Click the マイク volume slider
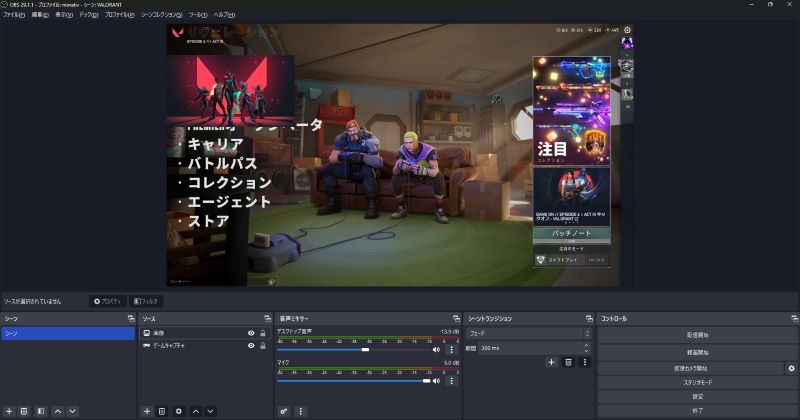Screen dimensions: 800x420 point(353,381)
